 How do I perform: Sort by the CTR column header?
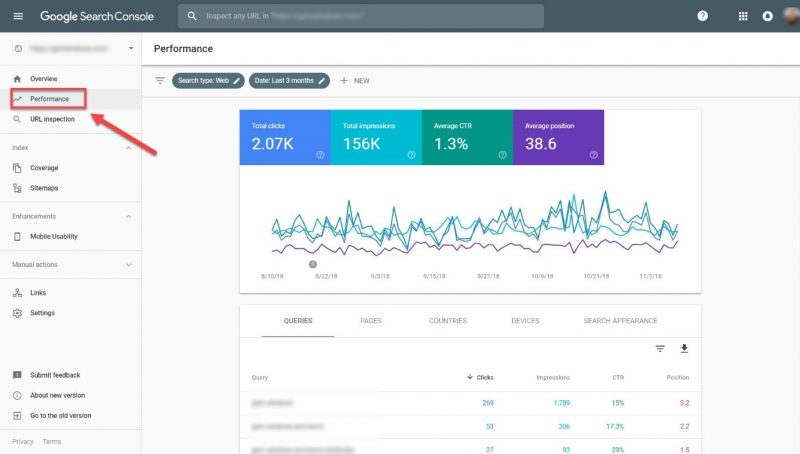pos(618,377)
